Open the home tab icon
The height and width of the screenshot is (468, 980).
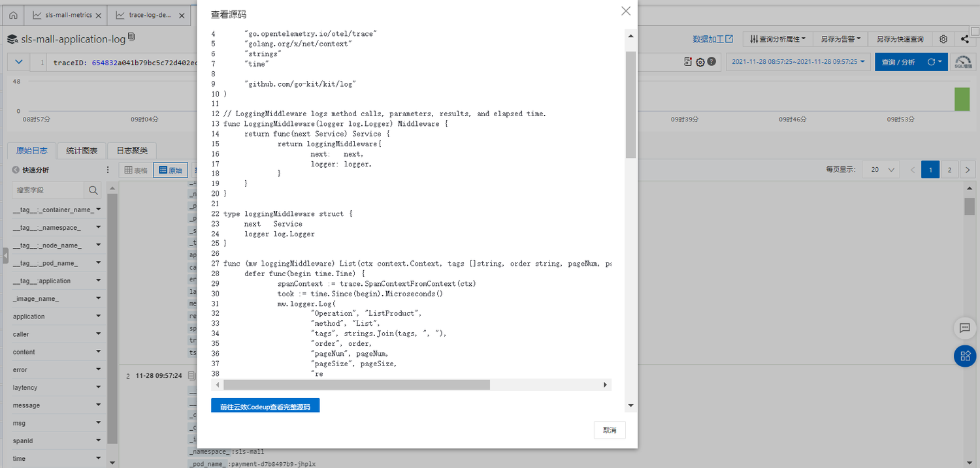[14, 14]
